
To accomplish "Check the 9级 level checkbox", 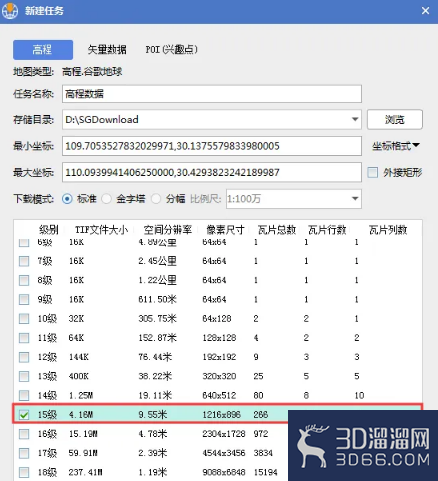I will coord(24,299).
